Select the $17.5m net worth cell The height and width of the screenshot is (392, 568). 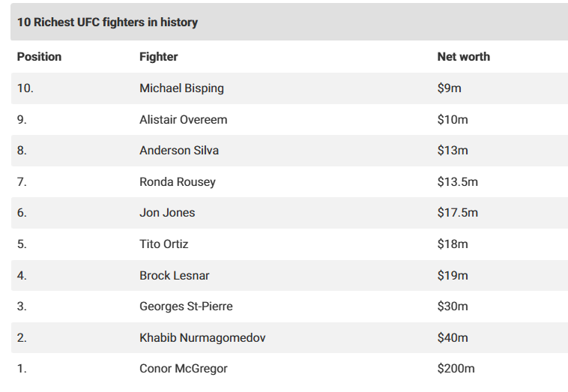(457, 213)
